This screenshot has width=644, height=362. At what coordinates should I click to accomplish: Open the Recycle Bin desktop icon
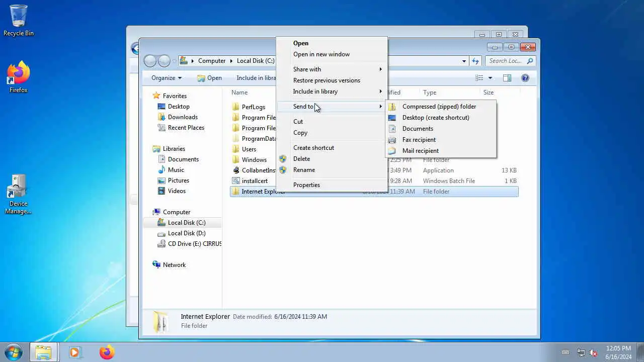click(x=19, y=20)
